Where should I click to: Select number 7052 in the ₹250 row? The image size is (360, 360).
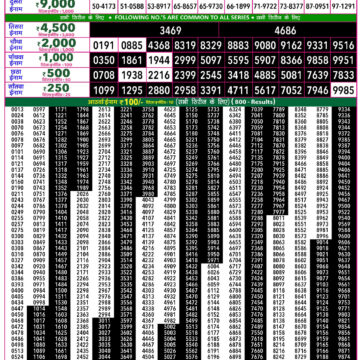pos(291,90)
